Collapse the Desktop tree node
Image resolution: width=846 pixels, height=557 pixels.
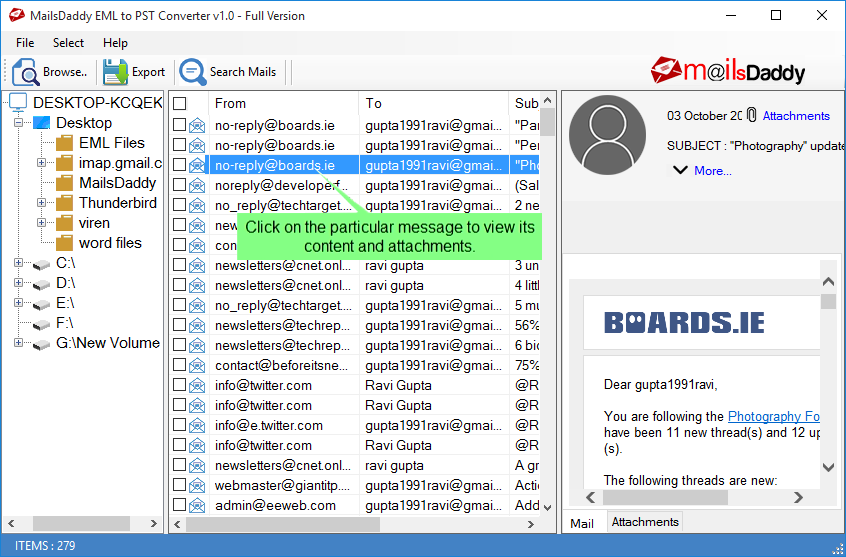(18, 123)
